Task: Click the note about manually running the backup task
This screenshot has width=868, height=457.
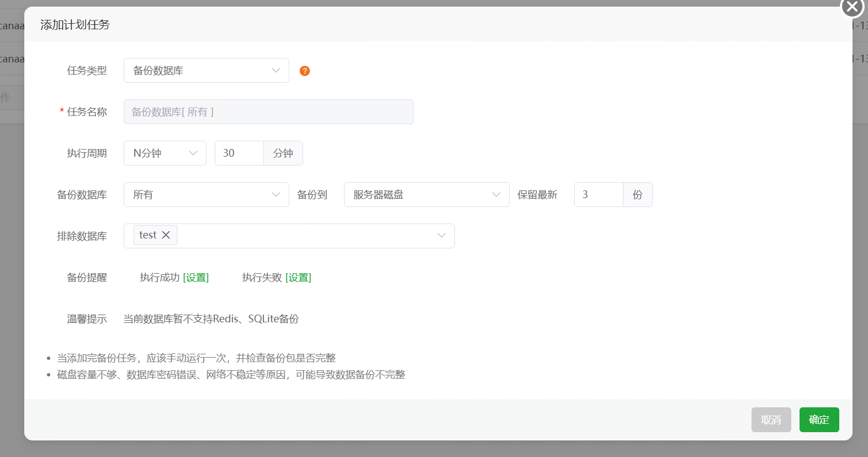Action: click(196, 358)
